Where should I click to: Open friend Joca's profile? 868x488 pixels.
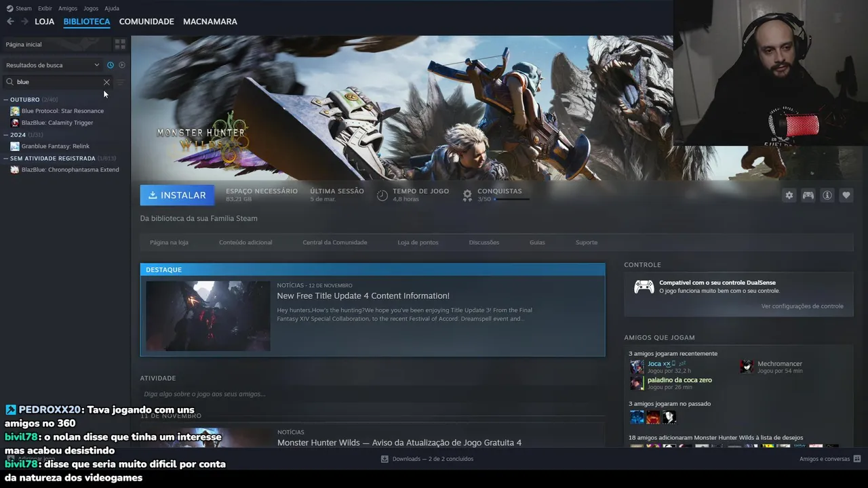click(x=658, y=364)
